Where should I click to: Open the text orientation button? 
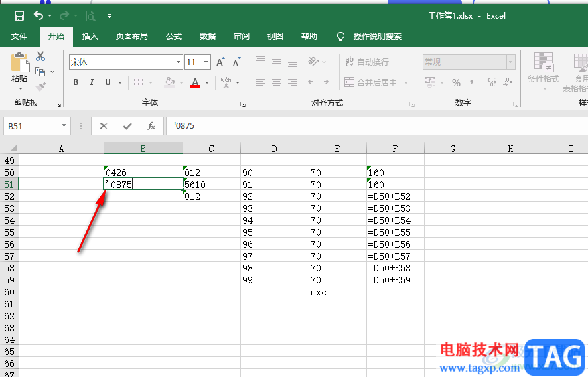click(313, 61)
